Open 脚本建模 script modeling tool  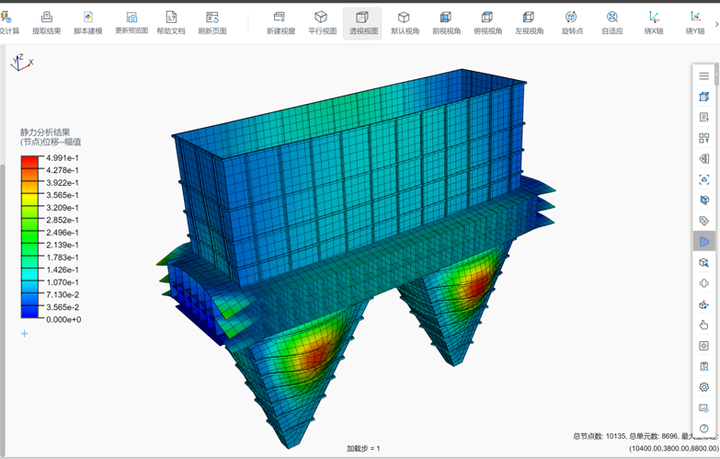click(88, 22)
